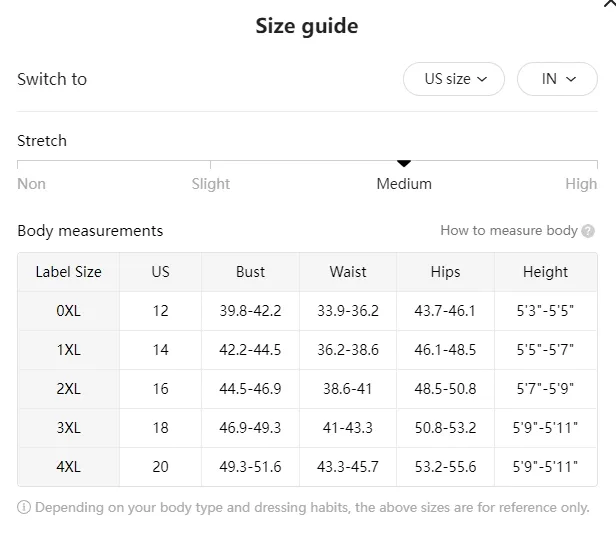Click the Medium stretch marker triangle
The image size is (616, 543).
tap(404, 163)
